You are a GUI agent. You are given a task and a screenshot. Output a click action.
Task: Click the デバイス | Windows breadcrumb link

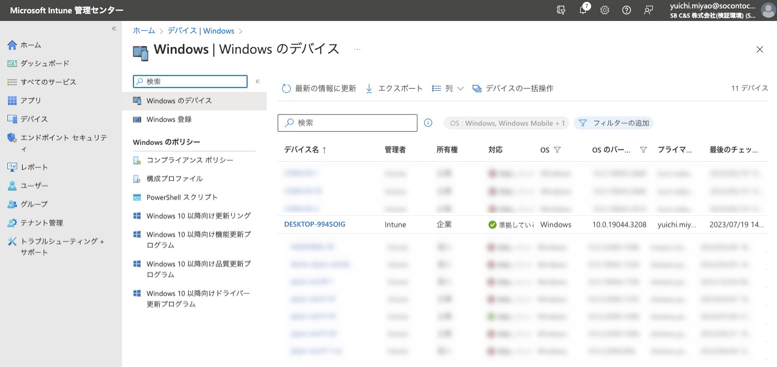pos(201,31)
